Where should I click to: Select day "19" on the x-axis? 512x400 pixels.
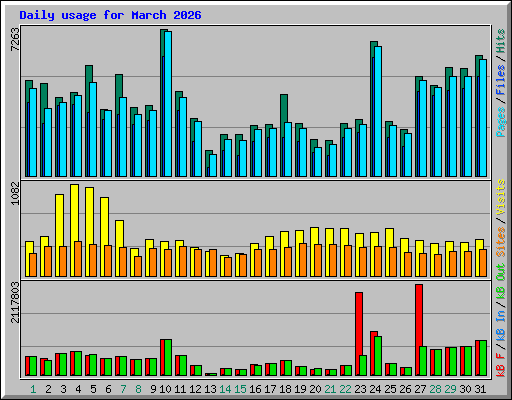click(x=300, y=389)
